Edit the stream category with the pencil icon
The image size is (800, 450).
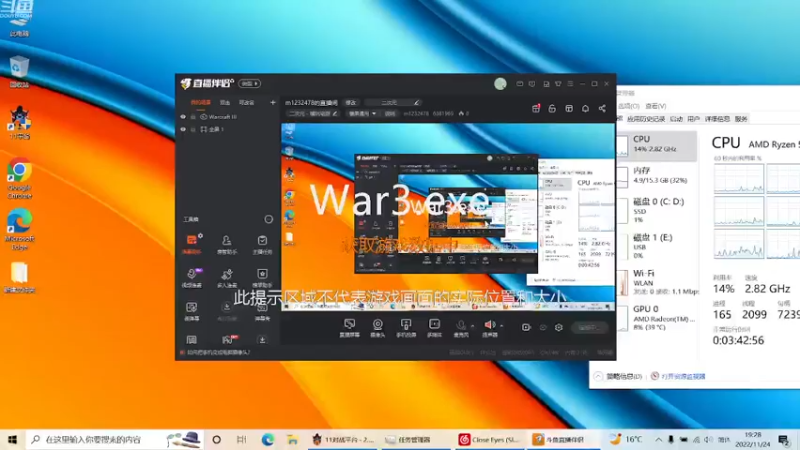335,113
